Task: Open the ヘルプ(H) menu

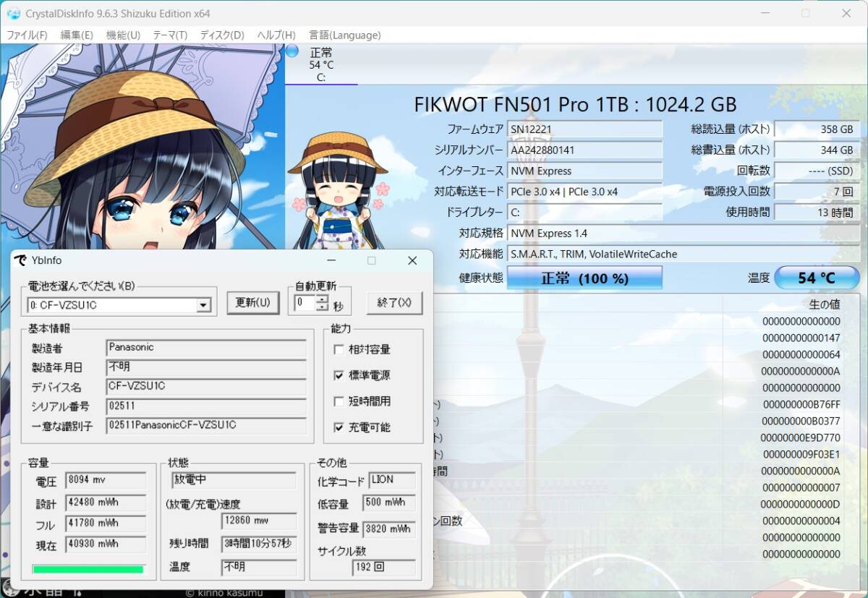Action: click(x=276, y=35)
